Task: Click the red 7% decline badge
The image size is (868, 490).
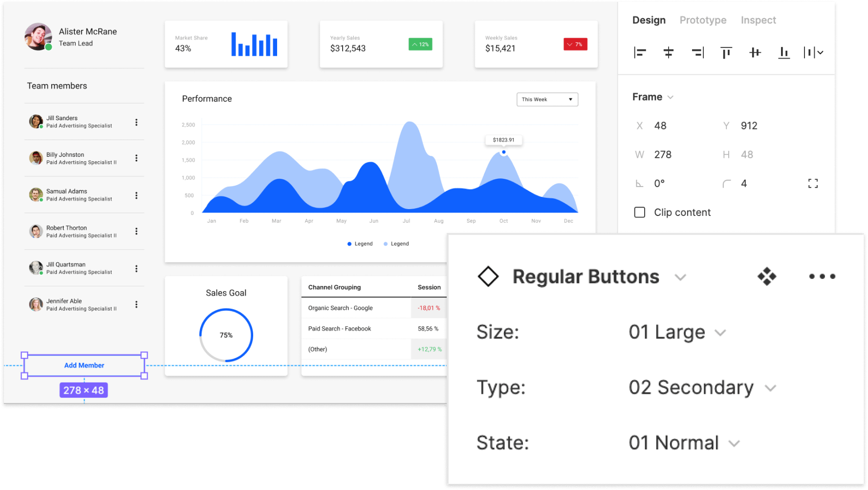Action: click(x=575, y=44)
